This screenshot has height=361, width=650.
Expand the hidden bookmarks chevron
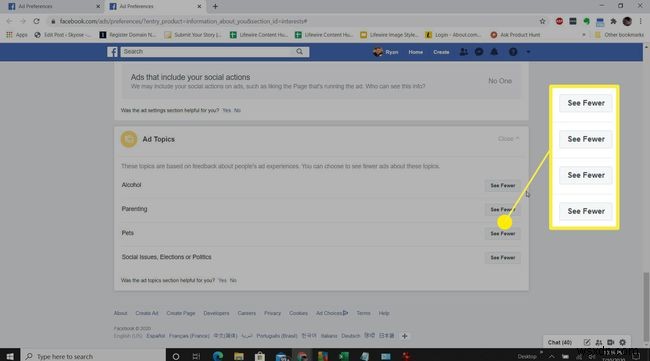[x=584, y=35]
